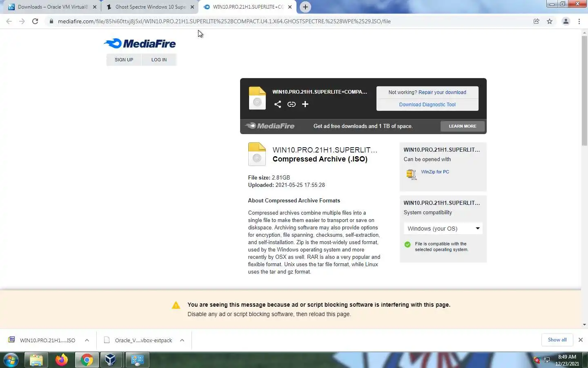Click system tray network icon
The width and height of the screenshot is (588, 368).
(x=547, y=360)
